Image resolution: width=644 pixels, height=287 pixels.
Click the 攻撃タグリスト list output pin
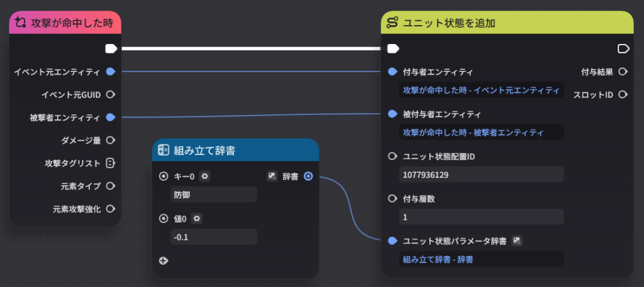[110, 163]
